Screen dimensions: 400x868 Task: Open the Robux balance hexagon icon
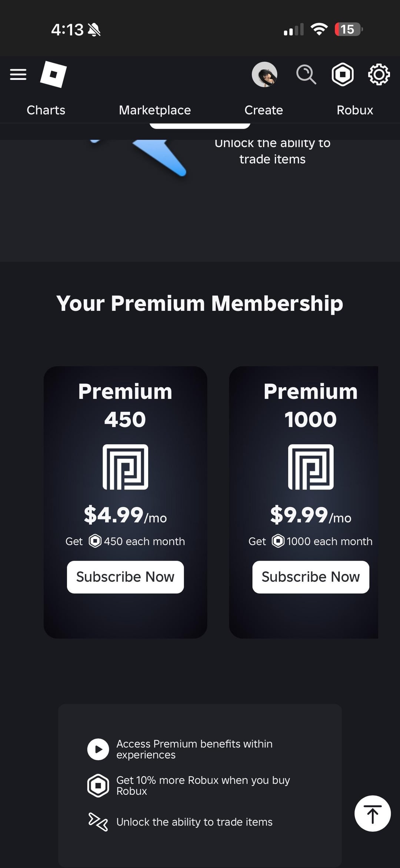(x=343, y=74)
